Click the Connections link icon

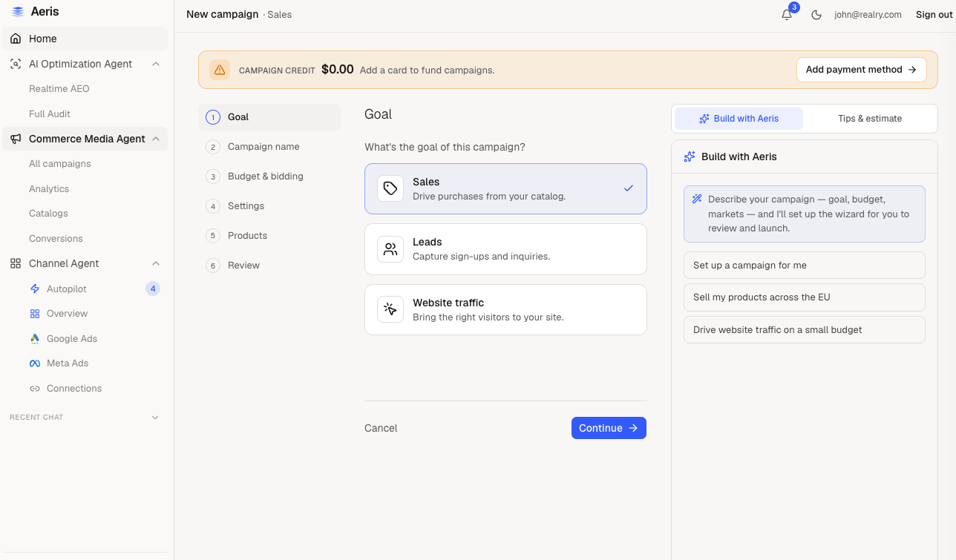35,389
